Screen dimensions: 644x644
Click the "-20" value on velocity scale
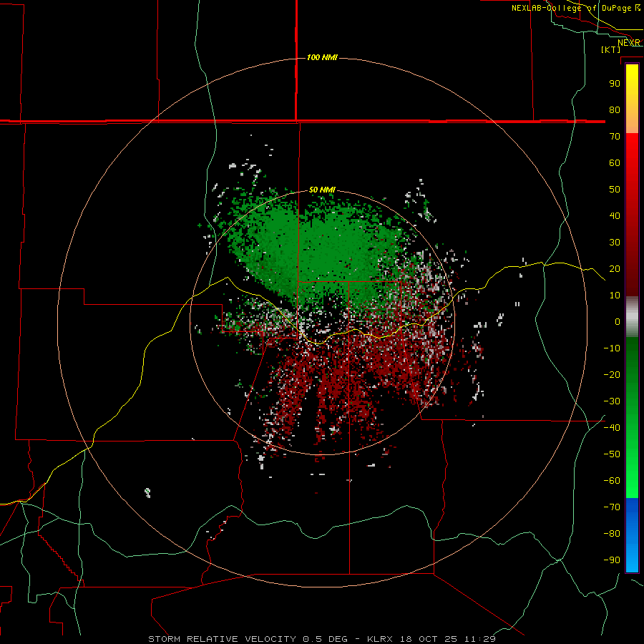click(612, 374)
